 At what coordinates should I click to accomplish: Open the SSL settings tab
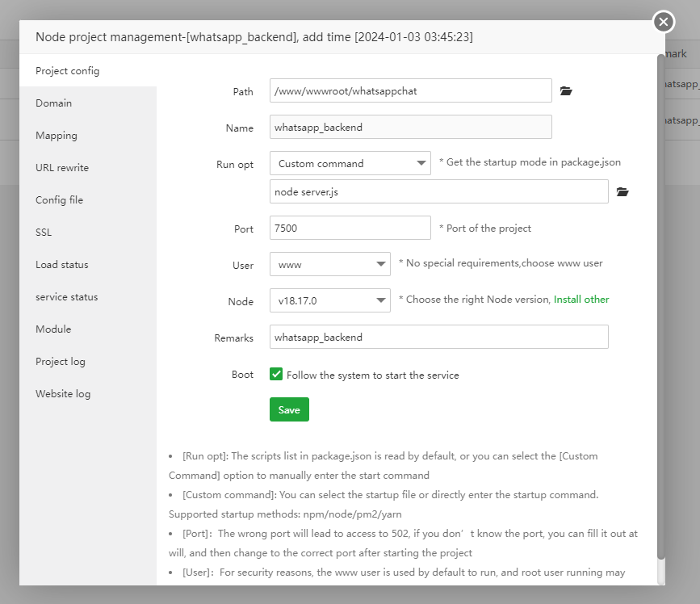tap(44, 233)
